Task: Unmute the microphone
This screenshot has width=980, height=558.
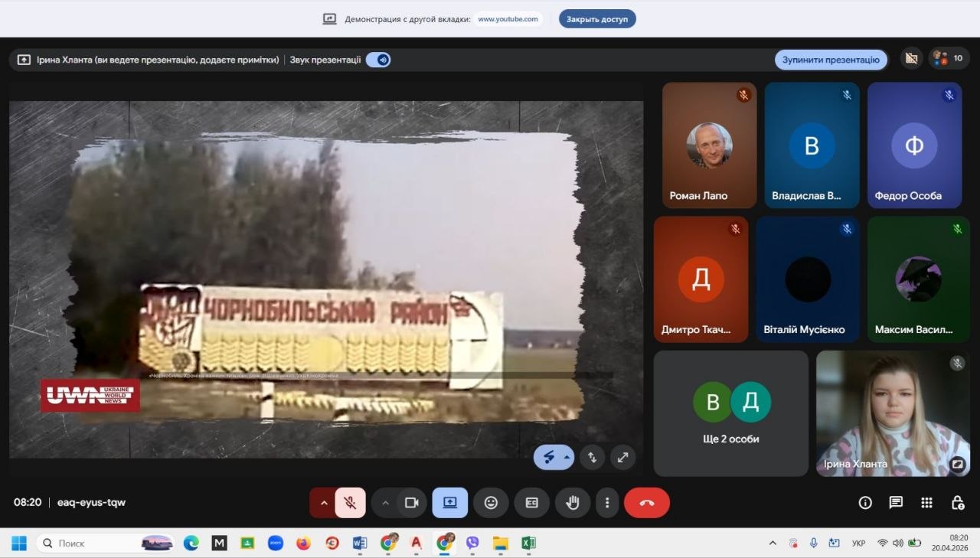Action: [x=350, y=503]
